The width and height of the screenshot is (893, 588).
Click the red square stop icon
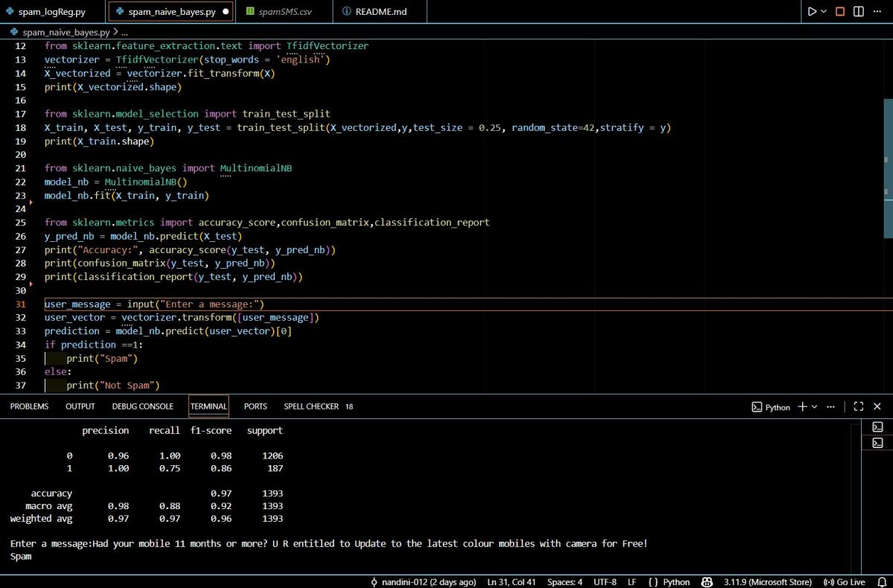(840, 12)
